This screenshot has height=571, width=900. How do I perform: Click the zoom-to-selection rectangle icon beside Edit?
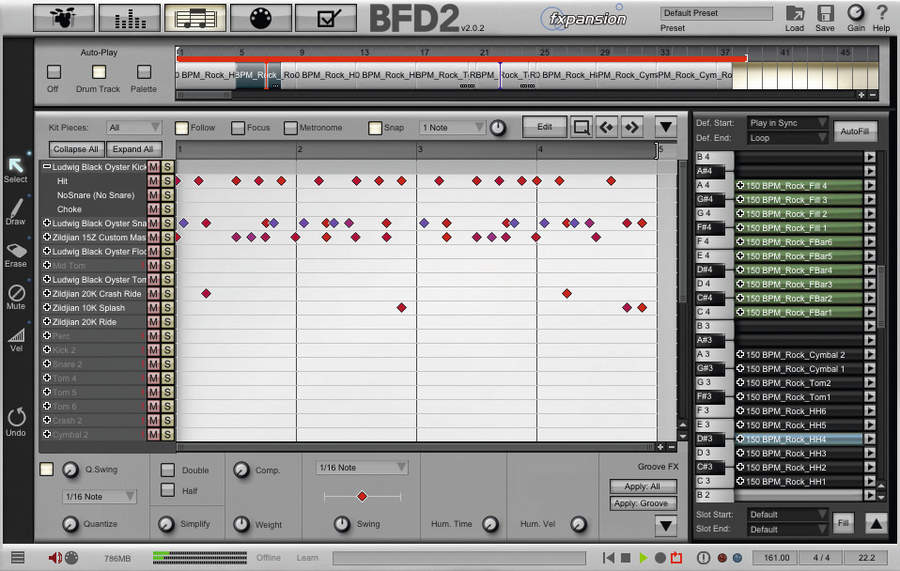(581, 127)
